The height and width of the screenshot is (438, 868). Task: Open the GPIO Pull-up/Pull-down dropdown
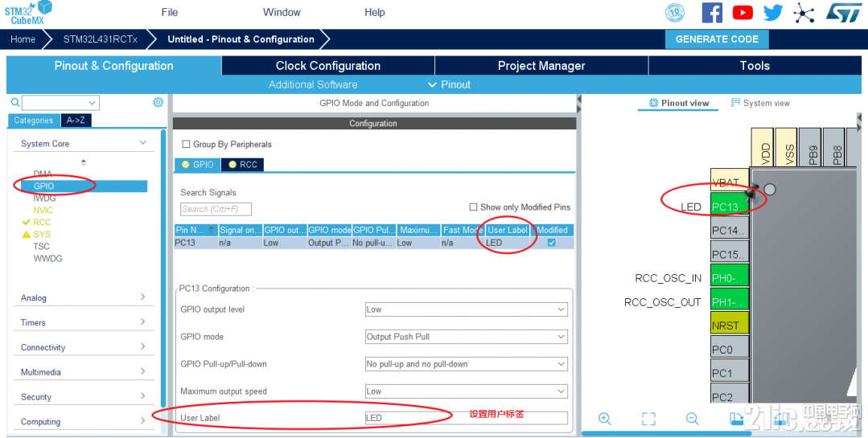(x=466, y=364)
